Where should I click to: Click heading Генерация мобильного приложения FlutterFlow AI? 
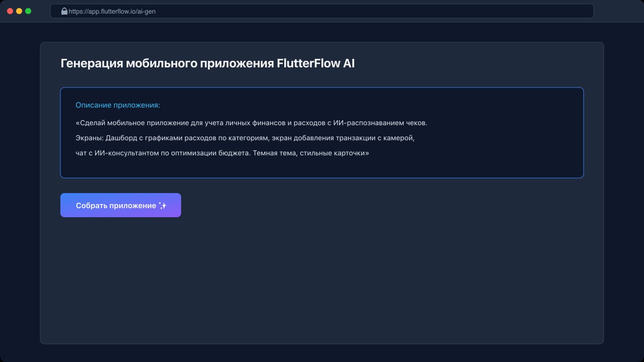208,63
